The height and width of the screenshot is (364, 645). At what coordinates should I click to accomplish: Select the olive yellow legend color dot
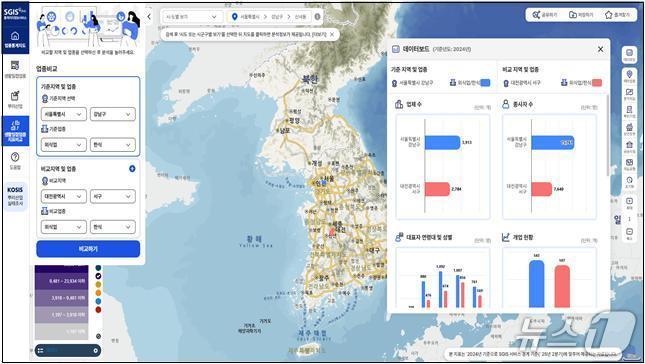click(x=98, y=285)
